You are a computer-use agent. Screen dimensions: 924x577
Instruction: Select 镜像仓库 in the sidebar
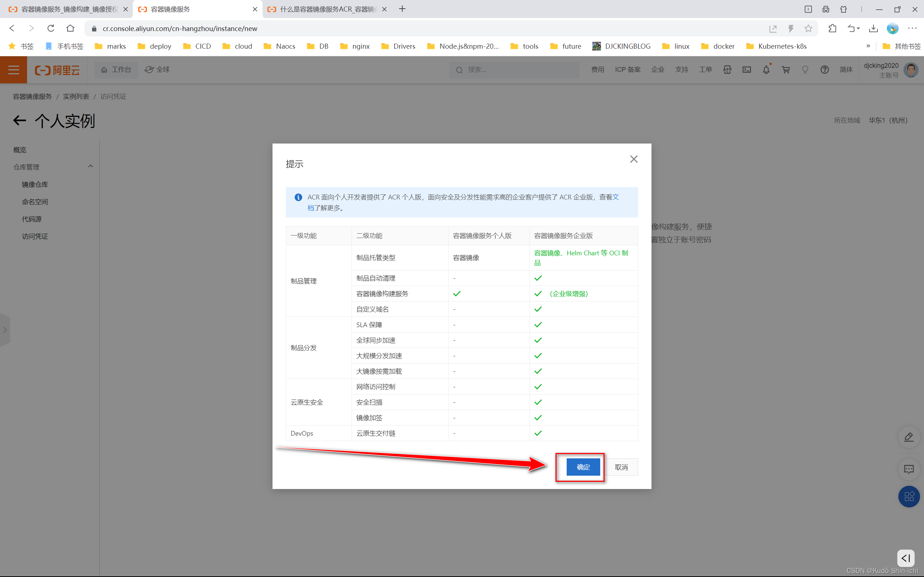point(35,184)
